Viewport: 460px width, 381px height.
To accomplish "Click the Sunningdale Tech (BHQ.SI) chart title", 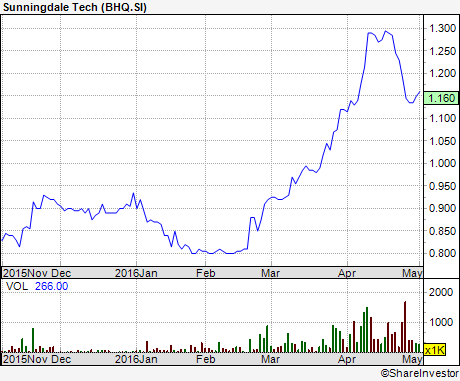I will click(75, 7).
